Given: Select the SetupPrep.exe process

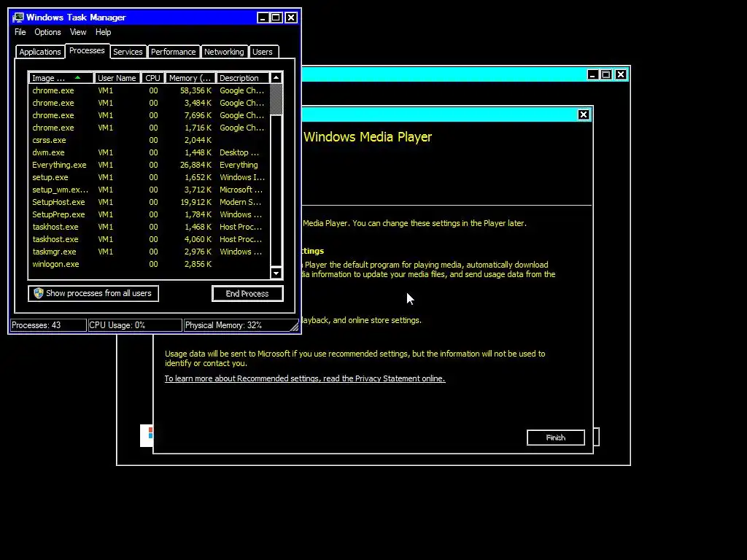Looking at the screenshot, I should [149, 214].
